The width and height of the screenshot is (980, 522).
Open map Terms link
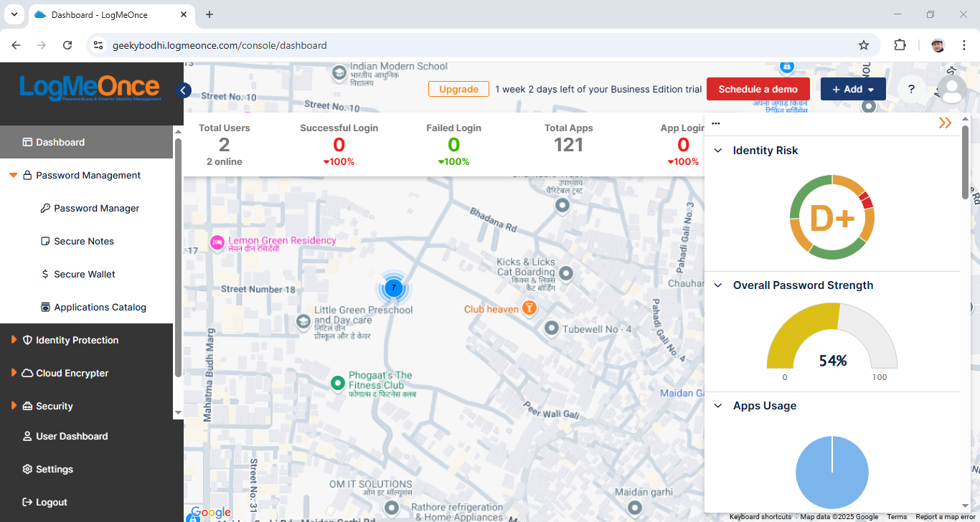[x=897, y=517]
